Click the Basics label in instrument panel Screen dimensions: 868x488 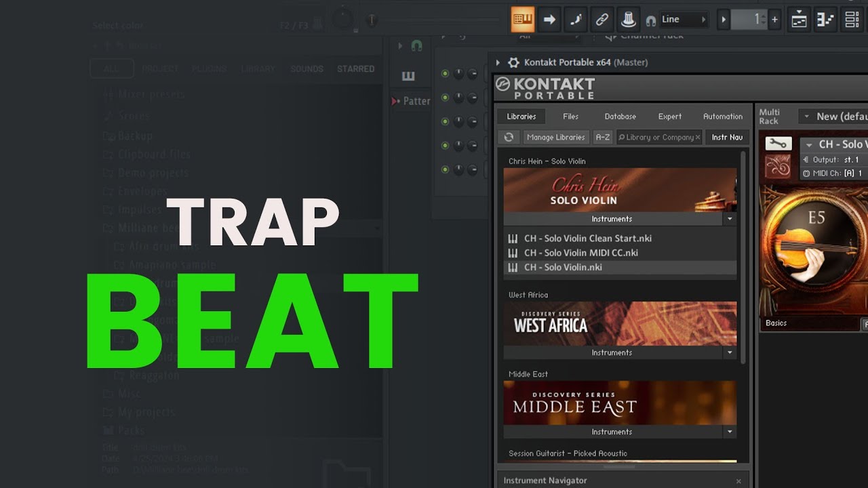tap(776, 323)
